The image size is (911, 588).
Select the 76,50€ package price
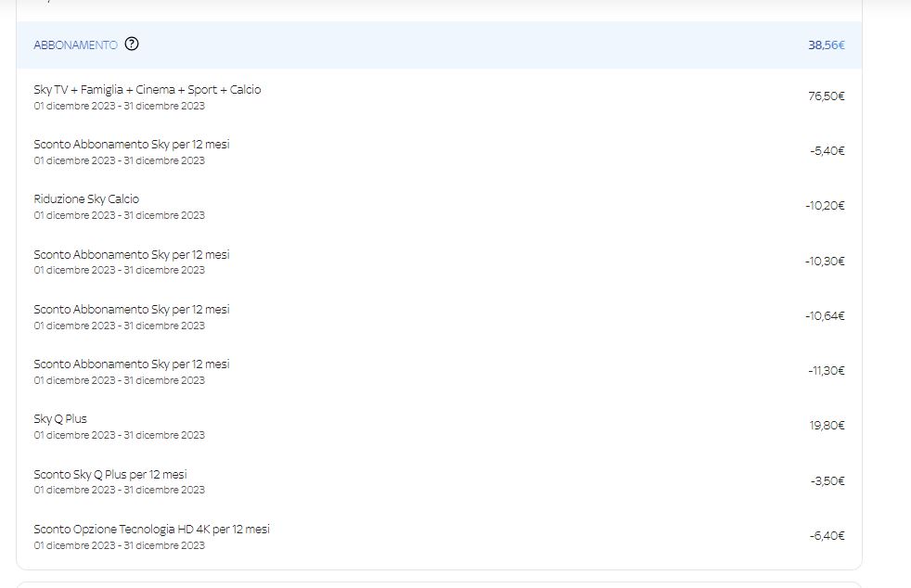click(827, 96)
